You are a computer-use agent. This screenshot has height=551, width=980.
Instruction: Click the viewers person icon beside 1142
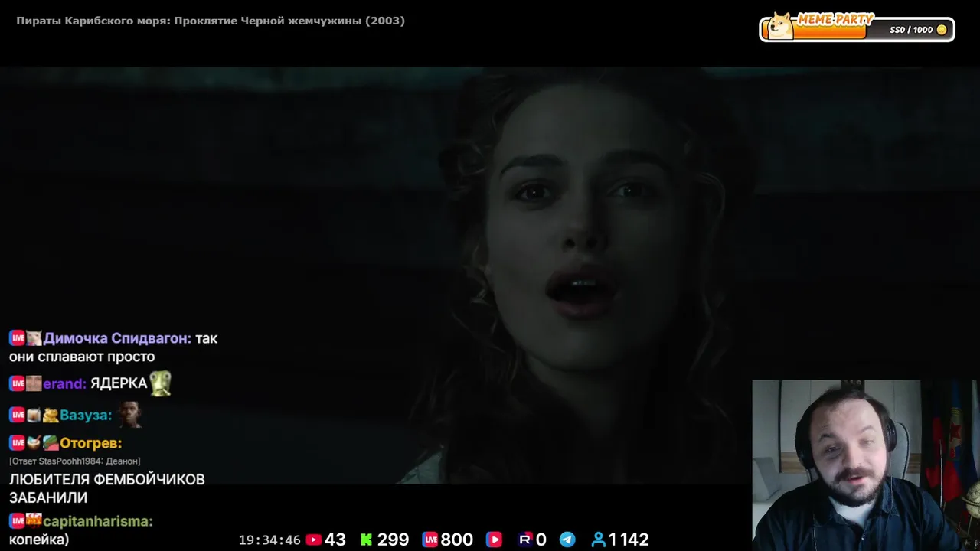pyautogui.click(x=598, y=540)
